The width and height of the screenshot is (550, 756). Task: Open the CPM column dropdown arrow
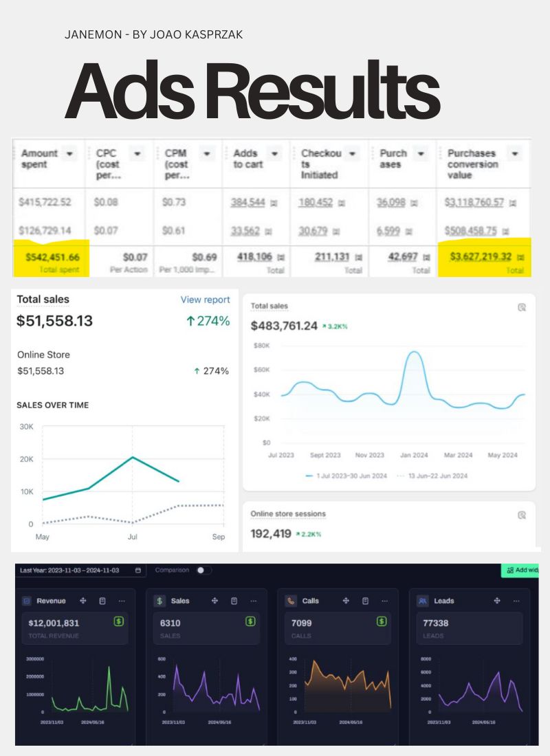pos(206,154)
